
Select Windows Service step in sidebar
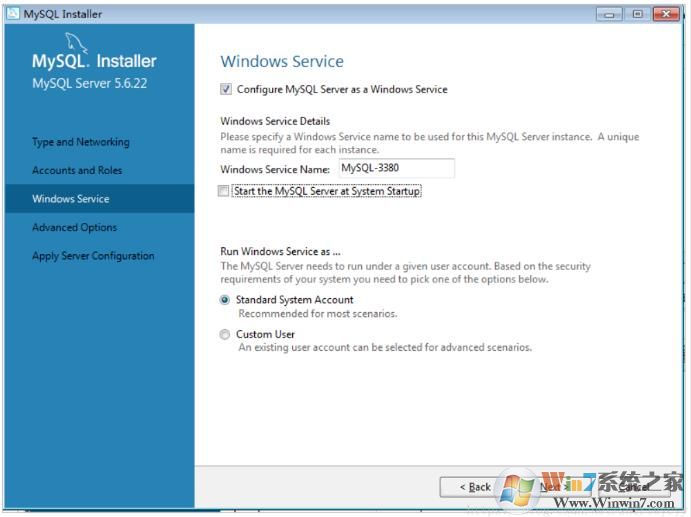[100, 199]
